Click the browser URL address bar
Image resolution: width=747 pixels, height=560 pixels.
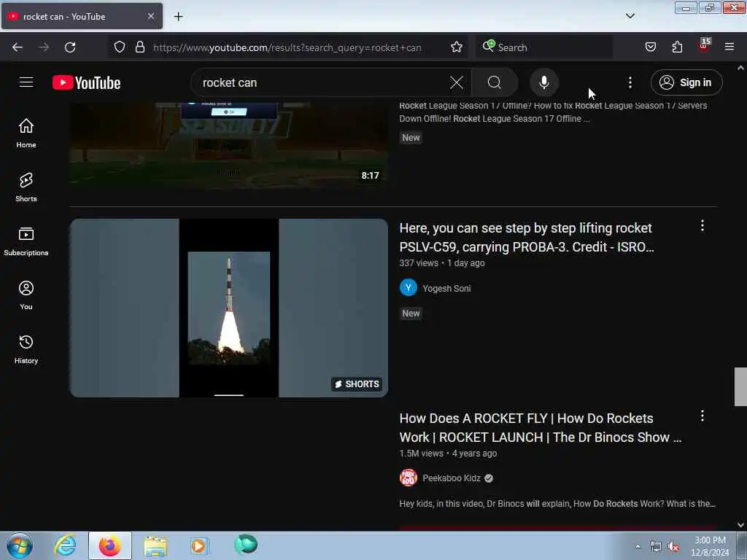click(287, 47)
